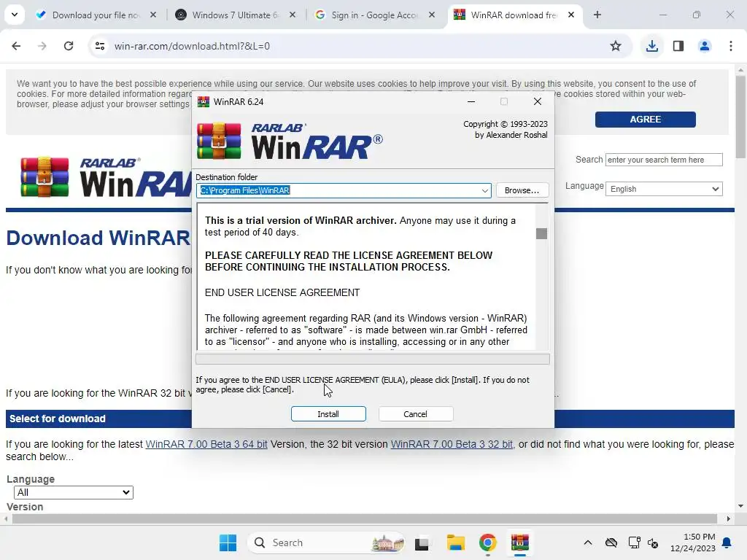Click WinRAR 6.24 title bar icon

204,101
